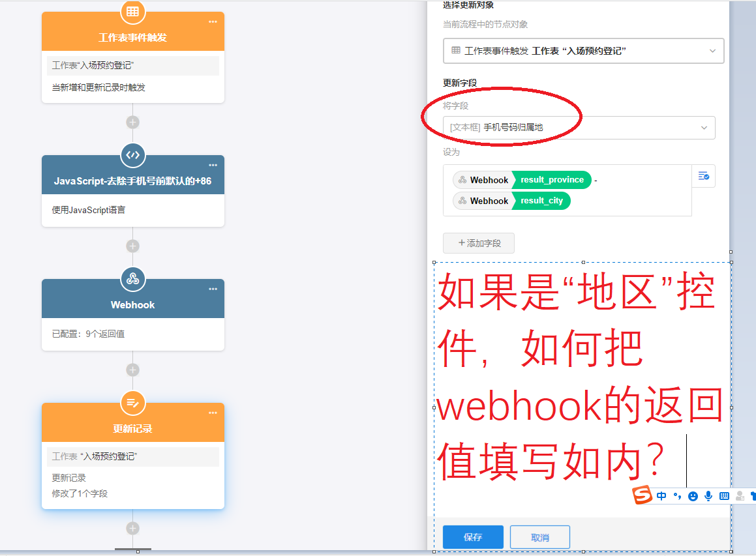Select the Webhook result_province tag

pyautogui.click(x=522, y=180)
